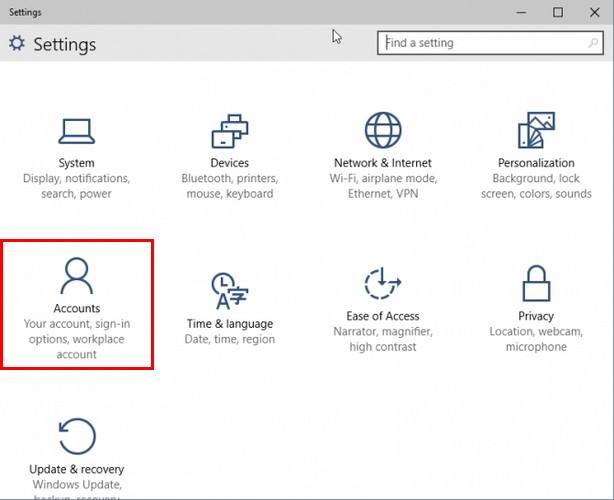614x500 pixels.
Task: Click the Network & Internet label
Action: [x=383, y=163]
